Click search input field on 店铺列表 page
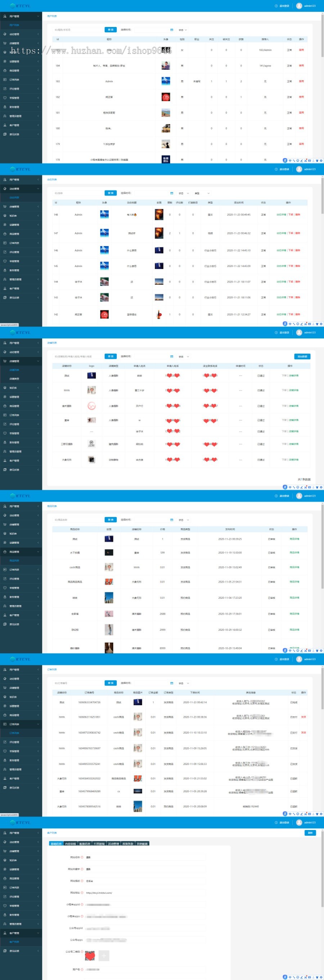The height and width of the screenshot is (980, 324). [x=78, y=356]
